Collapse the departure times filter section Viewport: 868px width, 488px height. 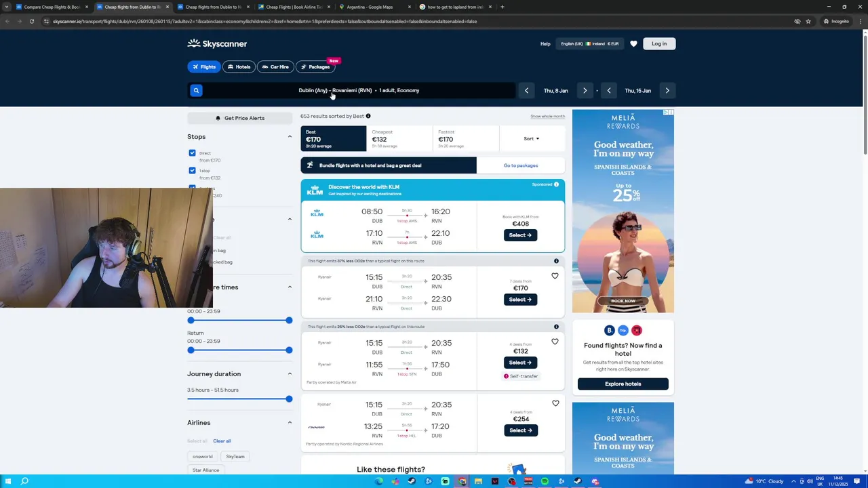coord(290,287)
